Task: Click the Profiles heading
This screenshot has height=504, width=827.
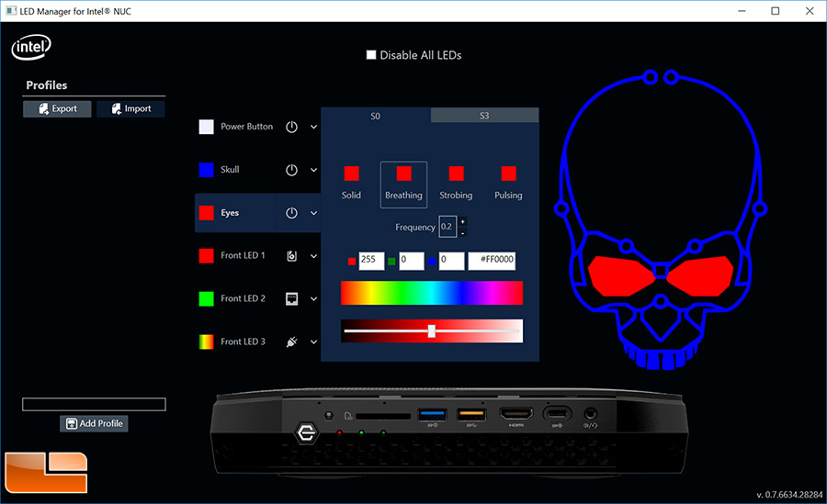Action: pos(47,85)
